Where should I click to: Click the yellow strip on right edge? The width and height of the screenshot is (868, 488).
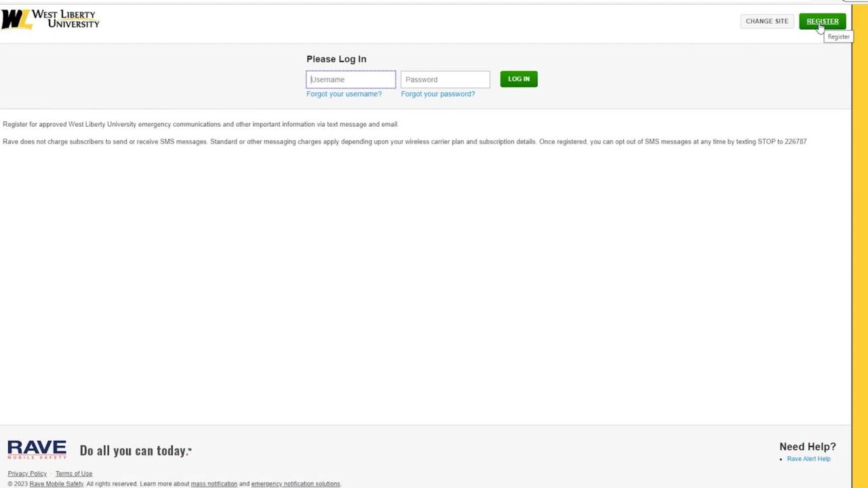click(860, 244)
